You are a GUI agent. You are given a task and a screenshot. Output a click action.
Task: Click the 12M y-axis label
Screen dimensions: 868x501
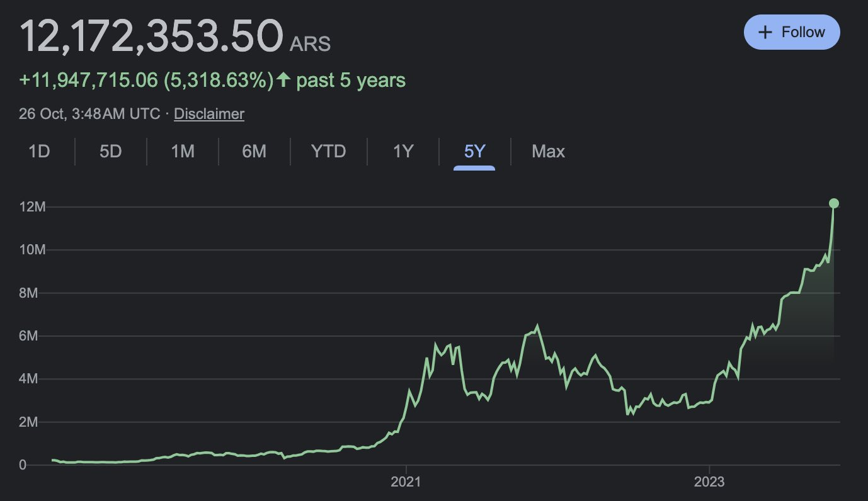[x=31, y=207]
